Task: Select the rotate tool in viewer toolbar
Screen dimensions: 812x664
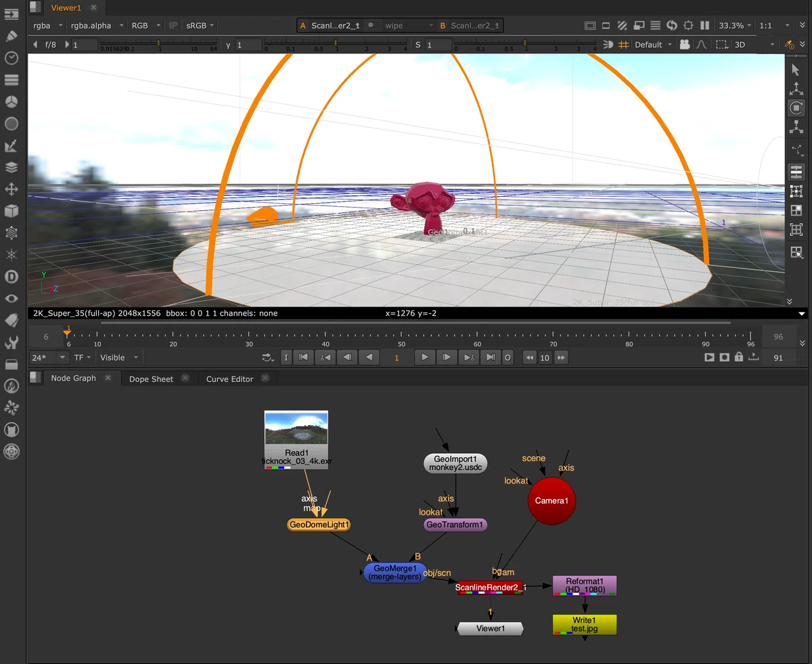Action: tap(796, 108)
